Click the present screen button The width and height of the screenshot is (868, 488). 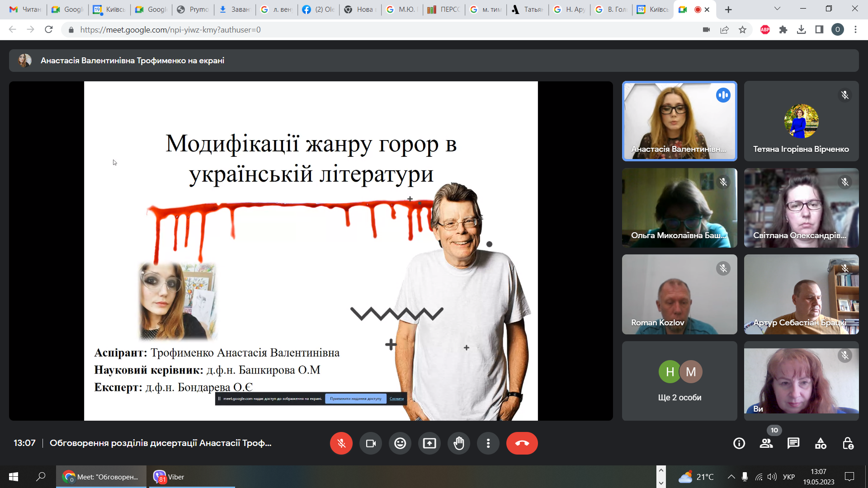click(x=429, y=443)
